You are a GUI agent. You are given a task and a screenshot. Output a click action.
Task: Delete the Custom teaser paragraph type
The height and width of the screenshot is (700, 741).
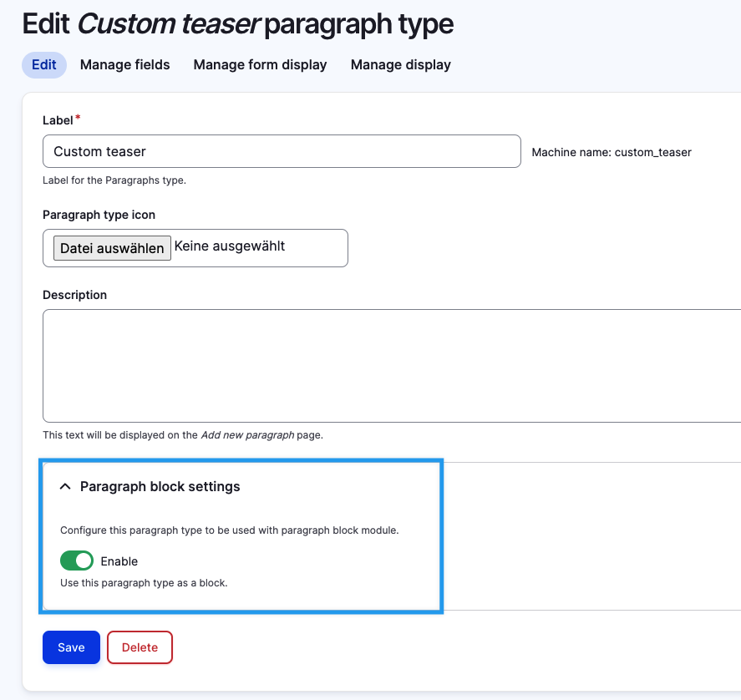(x=140, y=647)
